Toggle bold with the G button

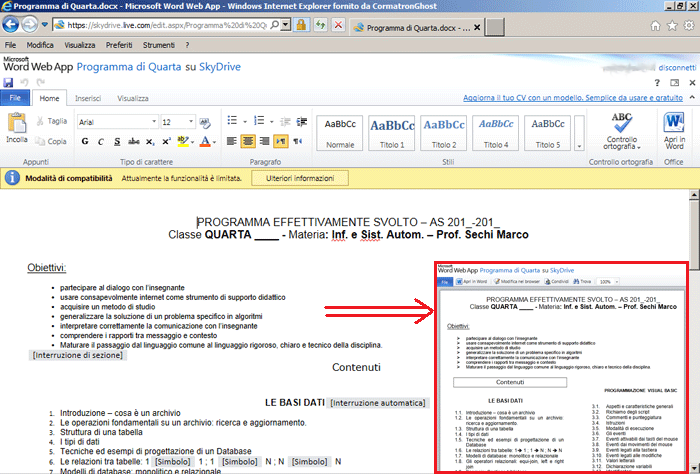pyautogui.click(x=85, y=141)
